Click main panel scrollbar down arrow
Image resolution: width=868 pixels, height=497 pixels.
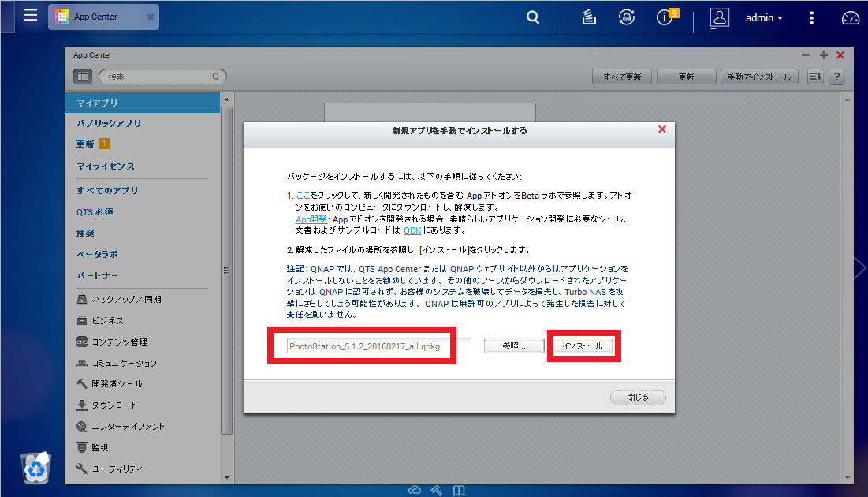[848, 477]
